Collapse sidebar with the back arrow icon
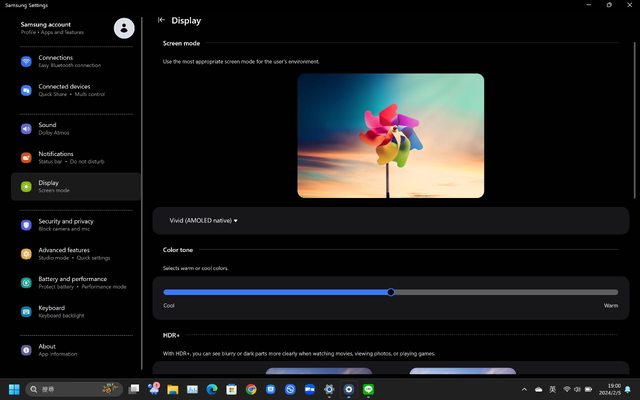 pyautogui.click(x=162, y=20)
